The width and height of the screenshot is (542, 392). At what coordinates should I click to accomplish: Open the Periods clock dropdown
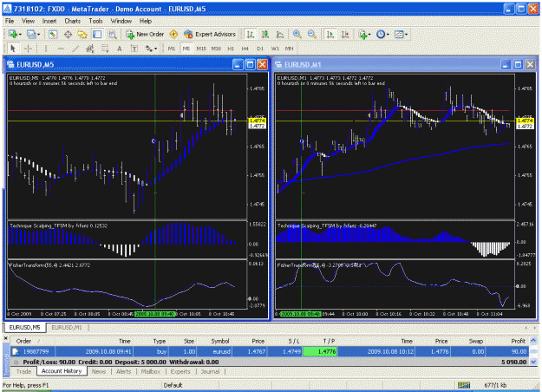pyautogui.click(x=383, y=34)
